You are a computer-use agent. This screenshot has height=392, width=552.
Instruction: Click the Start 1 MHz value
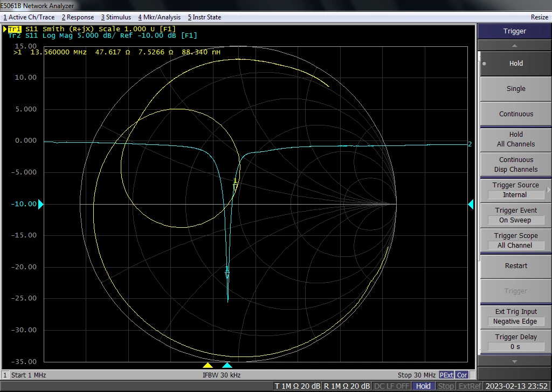[29, 375]
